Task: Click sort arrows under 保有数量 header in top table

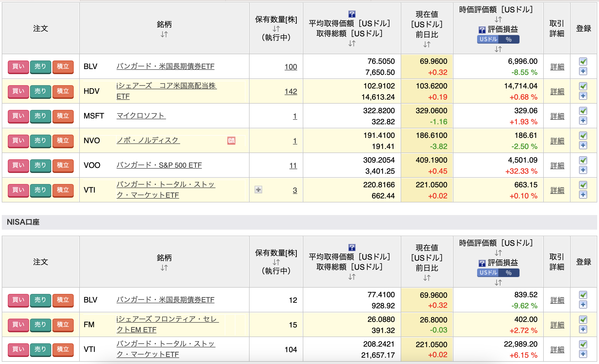Action: (276, 29)
